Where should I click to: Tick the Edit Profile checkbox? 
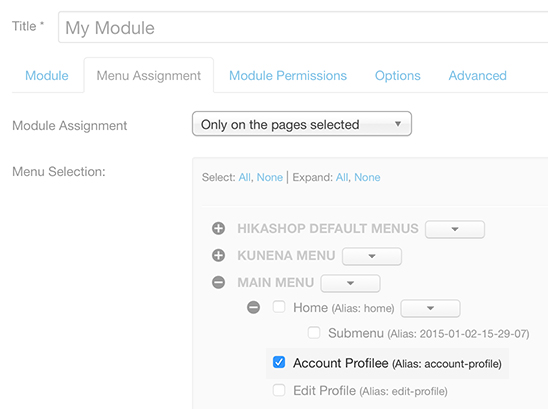279,390
